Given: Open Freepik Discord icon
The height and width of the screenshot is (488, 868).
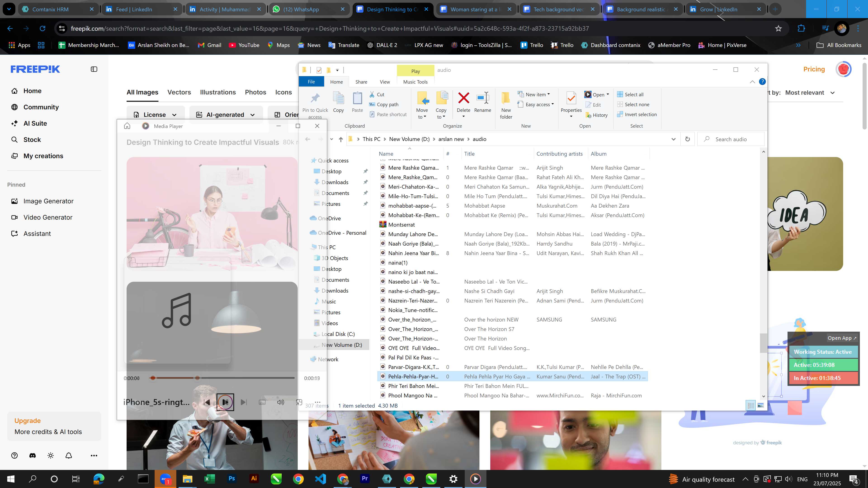Looking at the screenshot, I should [32, 455].
